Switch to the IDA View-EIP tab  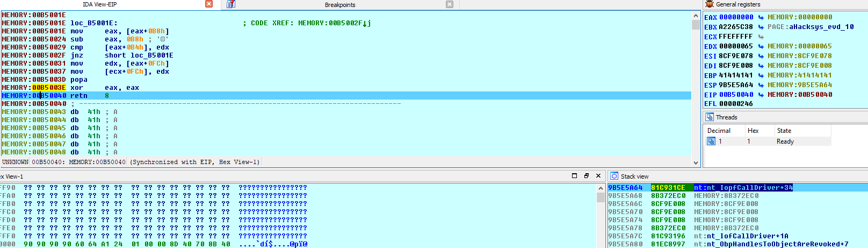point(99,4)
